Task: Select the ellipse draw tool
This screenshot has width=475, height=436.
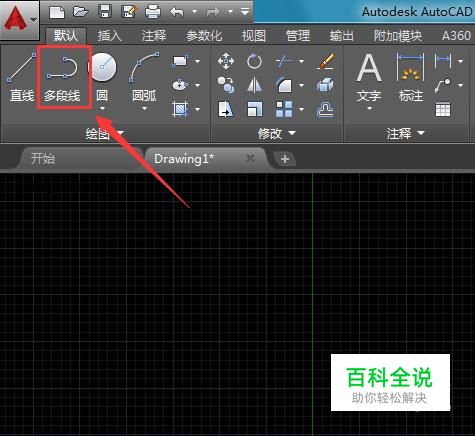Action: pos(180,85)
